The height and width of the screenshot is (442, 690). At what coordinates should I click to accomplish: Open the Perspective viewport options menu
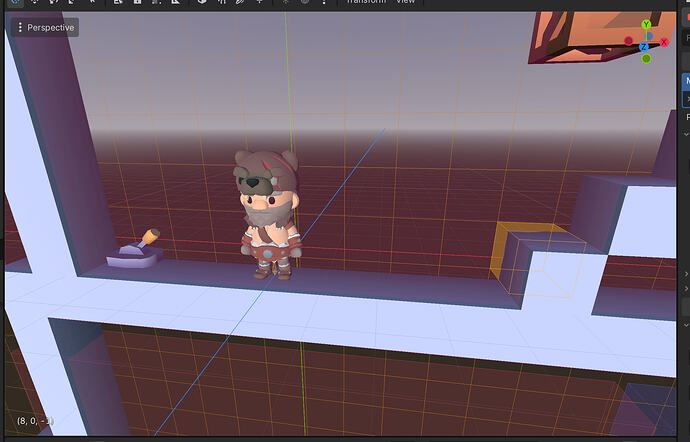tap(45, 27)
